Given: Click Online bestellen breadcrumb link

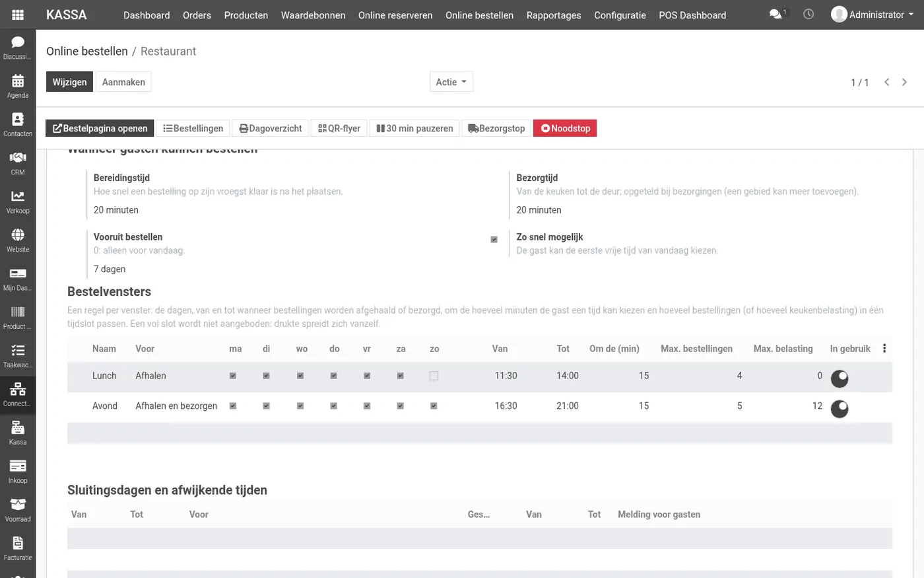Looking at the screenshot, I should pos(87,51).
